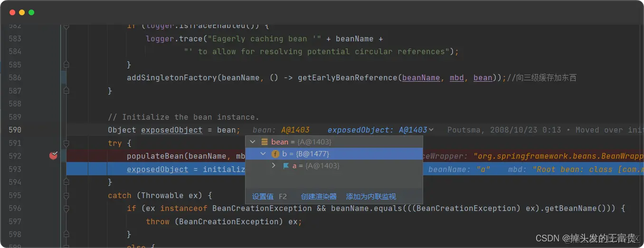Screen dimensions: 644x248
Task: Click line number 593 in the gutter
Action: pyautogui.click(x=15, y=169)
